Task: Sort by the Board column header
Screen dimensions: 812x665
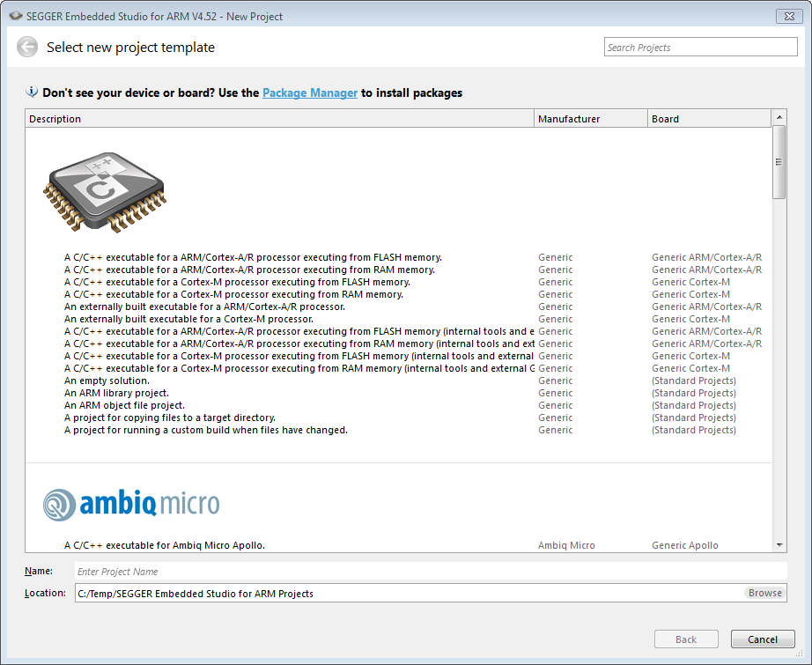Action: 709,119
